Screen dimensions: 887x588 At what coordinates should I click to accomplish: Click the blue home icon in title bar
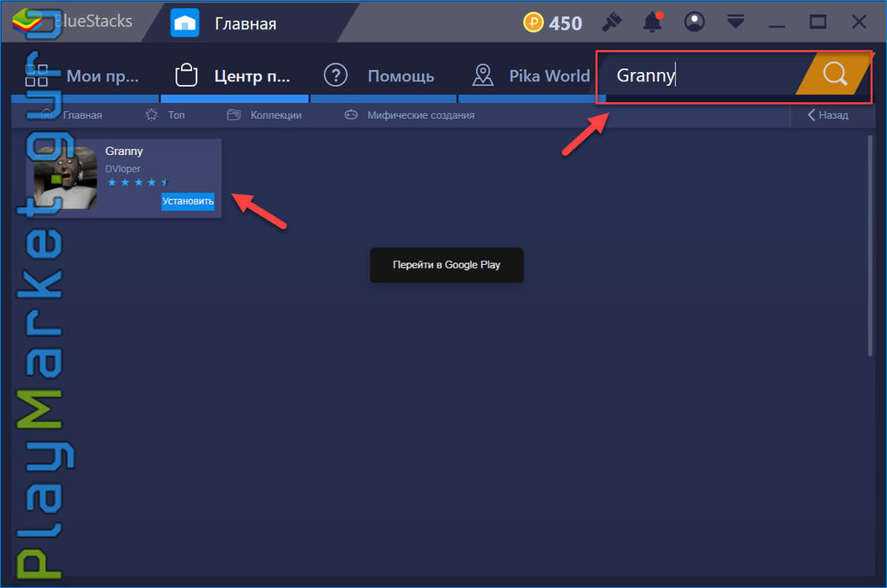185,23
